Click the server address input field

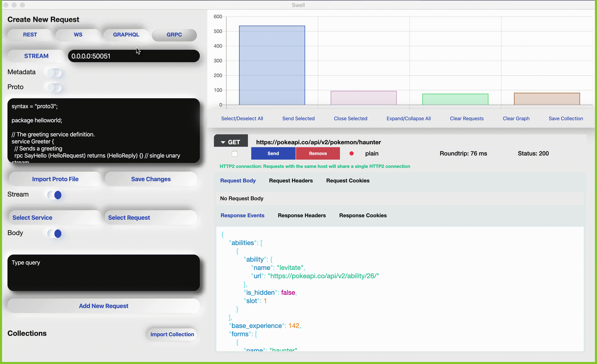(134, 56)
